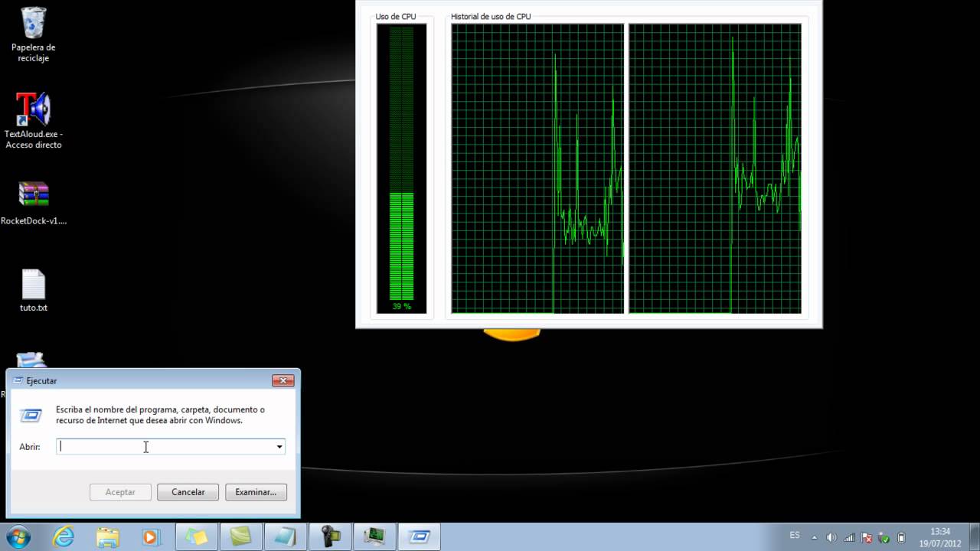Switch to the Ejecutar taskbar button

point(419,536)
